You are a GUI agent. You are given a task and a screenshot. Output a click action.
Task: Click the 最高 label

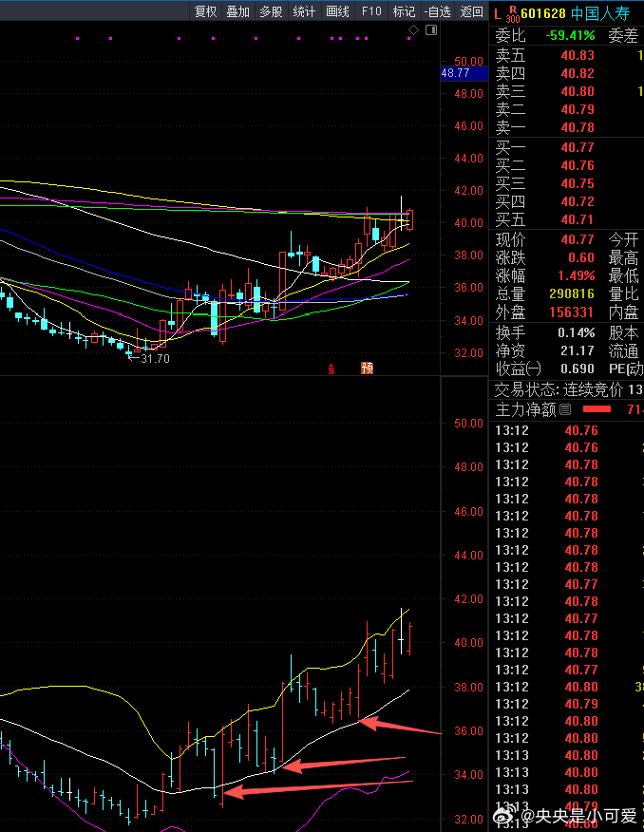pos(623,258)
